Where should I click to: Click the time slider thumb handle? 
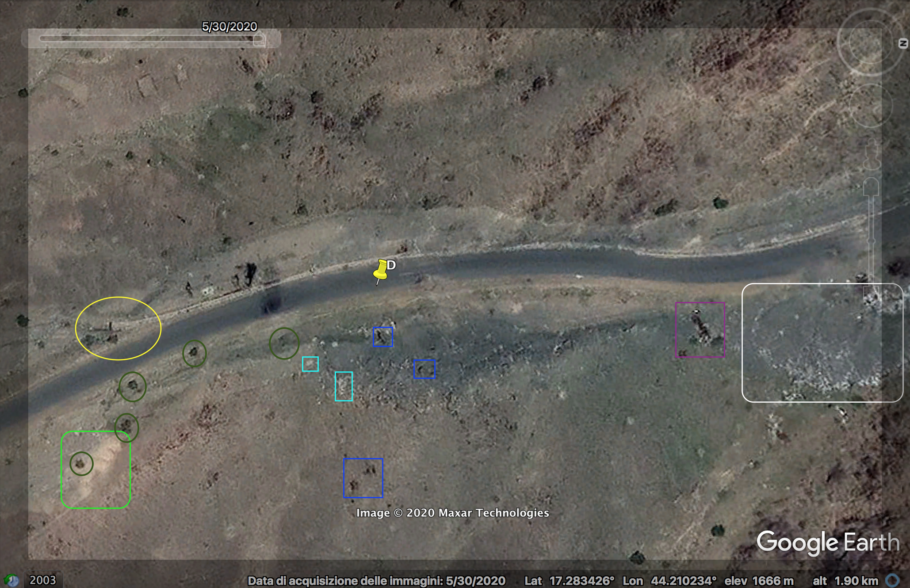point(259,40)
